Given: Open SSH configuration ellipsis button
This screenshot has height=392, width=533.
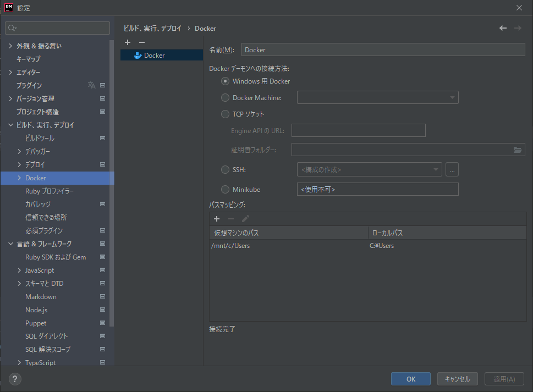Looking at the screenshot, I should click(x=452, y=169).
